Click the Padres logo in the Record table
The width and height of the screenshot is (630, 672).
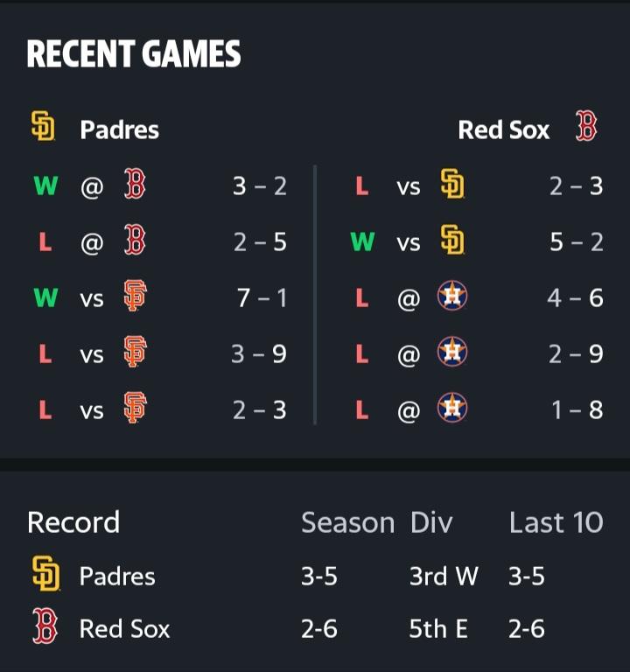point(44,575)
